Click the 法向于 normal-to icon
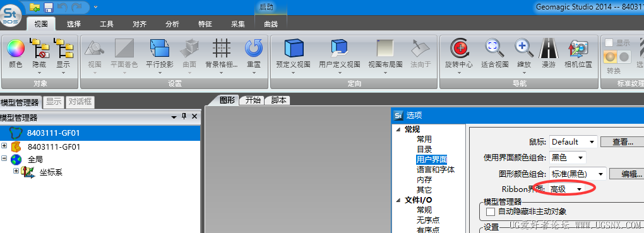 [x=420, y=49]
